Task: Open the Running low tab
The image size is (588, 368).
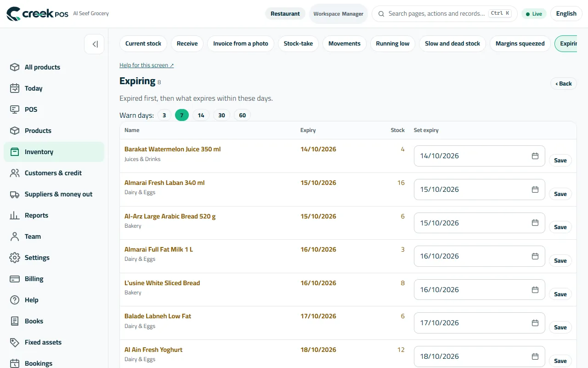Action: pyautogui.click(x=392, y=44)
